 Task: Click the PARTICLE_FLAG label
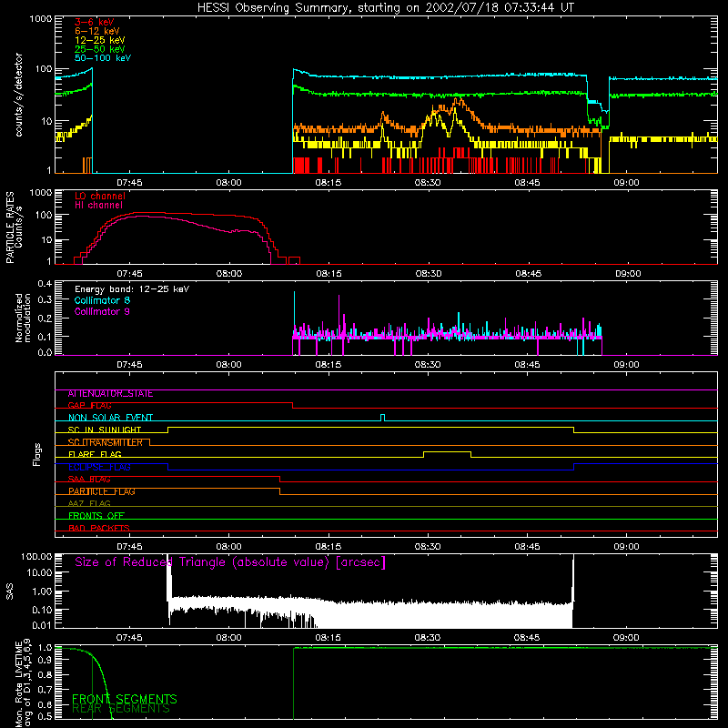click(102, 491)
